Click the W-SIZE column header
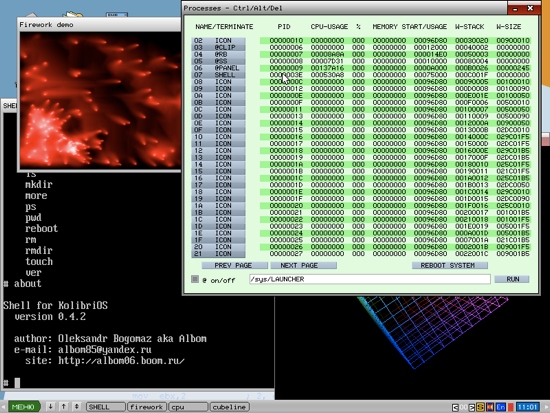Screen dimensions: 550x413 509,27
